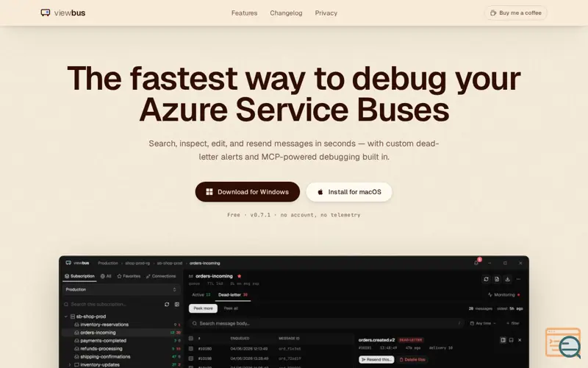The height and width of the screenshot is (368, 588).
Task: Click the collapse-all icon beside sidebar refresh
Action: [x=177, y=304]
